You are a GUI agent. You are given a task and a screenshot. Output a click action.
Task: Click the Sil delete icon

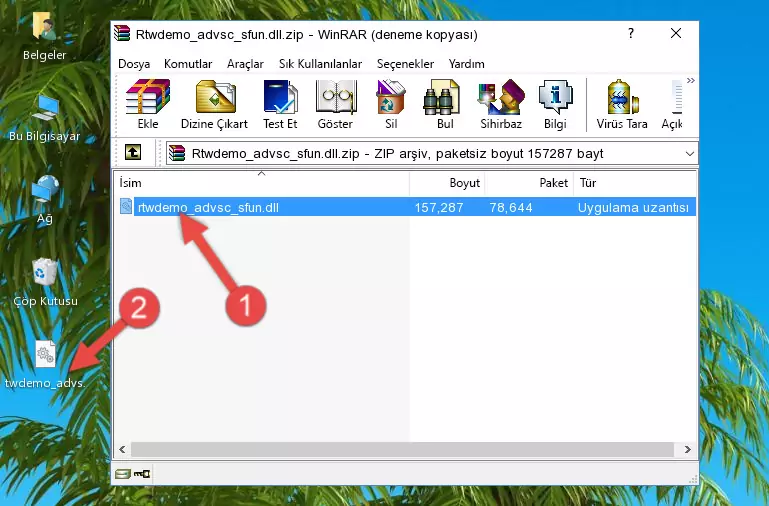tap(391, 104)
